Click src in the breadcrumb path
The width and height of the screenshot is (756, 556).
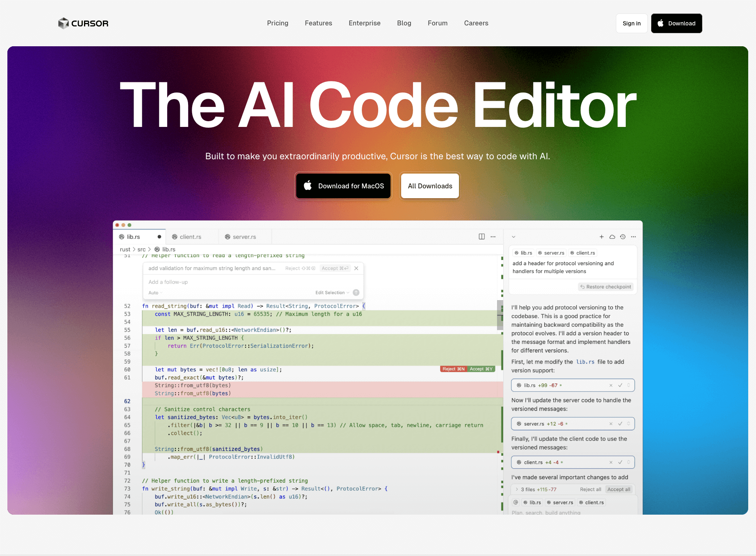(x=141, y=249)
